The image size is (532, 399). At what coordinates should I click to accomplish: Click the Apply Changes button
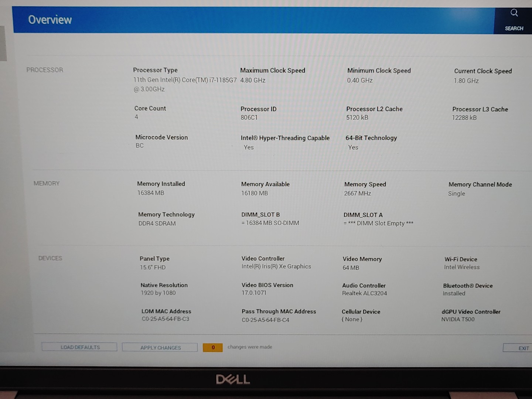(x=160, y=347)
